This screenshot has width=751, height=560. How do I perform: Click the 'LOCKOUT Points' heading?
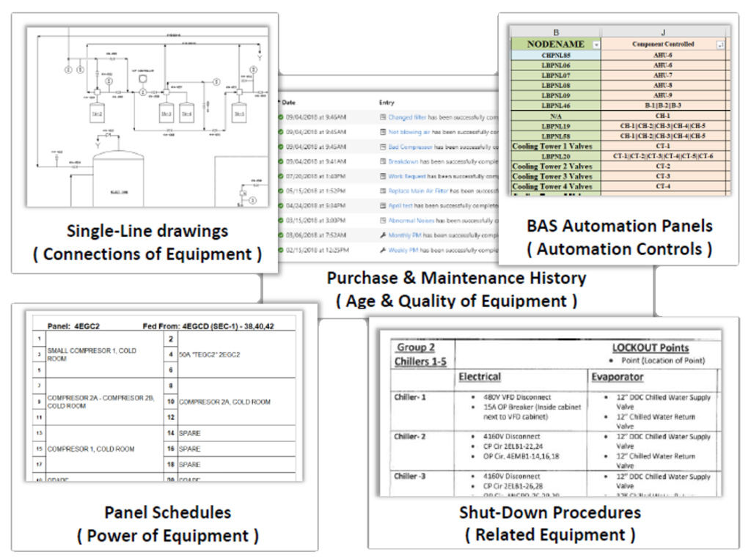pos(651,348)
